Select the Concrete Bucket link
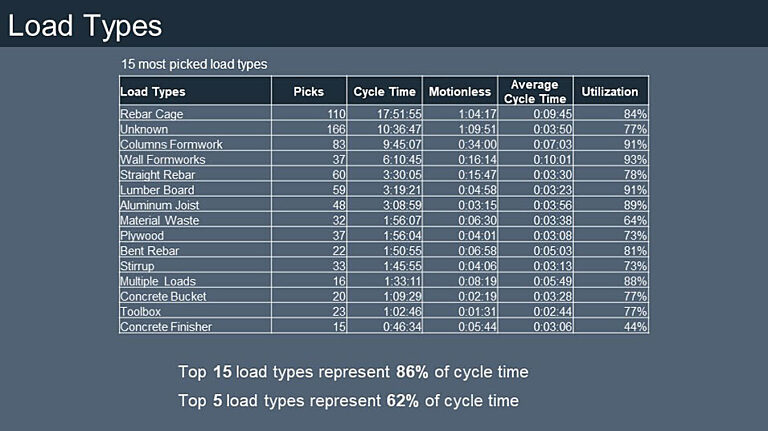Viewport: 768px width, 431px height. [x=164, y=297]
